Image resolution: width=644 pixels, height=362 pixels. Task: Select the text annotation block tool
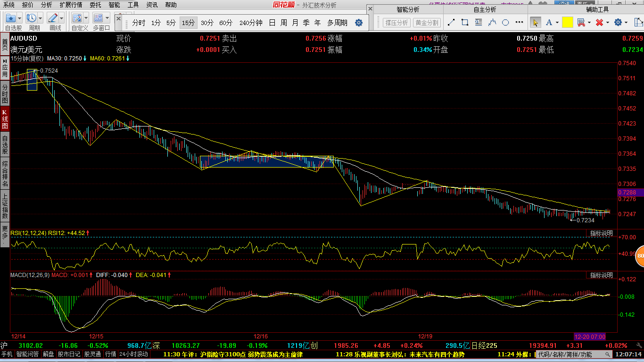pos(479,22)
